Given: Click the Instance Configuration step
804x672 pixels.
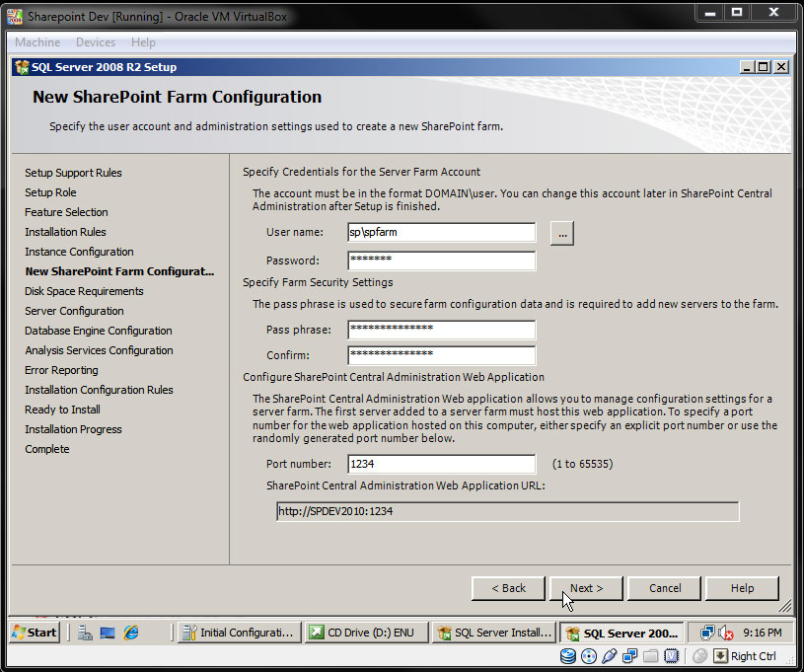Looking at the screenshot, I should (x=79, y=252).
